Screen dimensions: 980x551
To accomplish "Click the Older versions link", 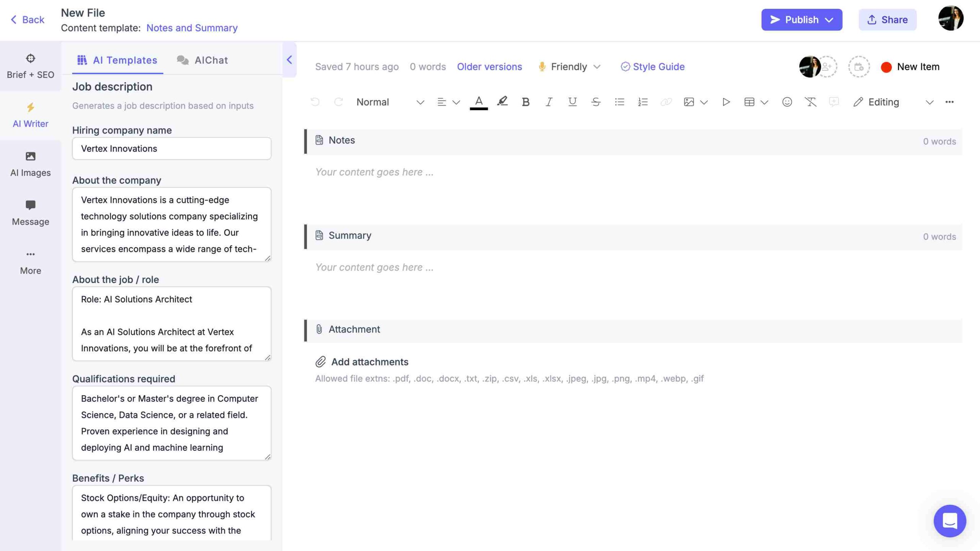I will tap(489, 67).
